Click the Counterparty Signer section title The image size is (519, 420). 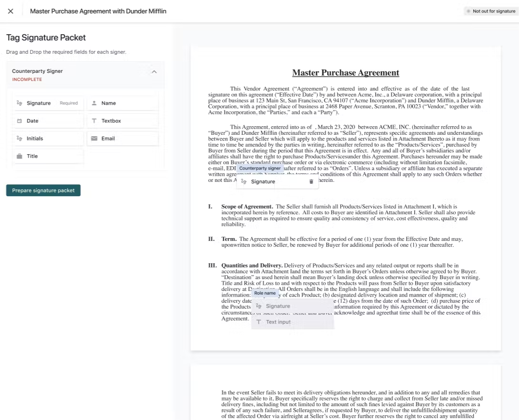[x=38, y=71]
